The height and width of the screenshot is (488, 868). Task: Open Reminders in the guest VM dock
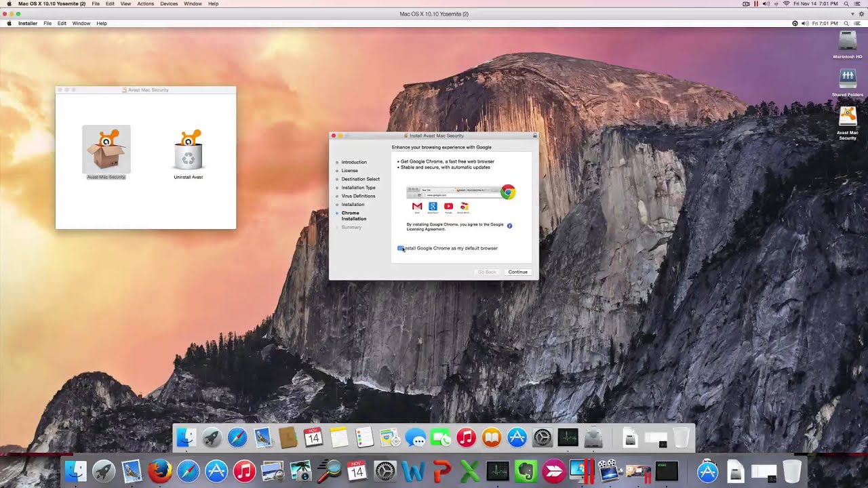click(x=365, y=438)
